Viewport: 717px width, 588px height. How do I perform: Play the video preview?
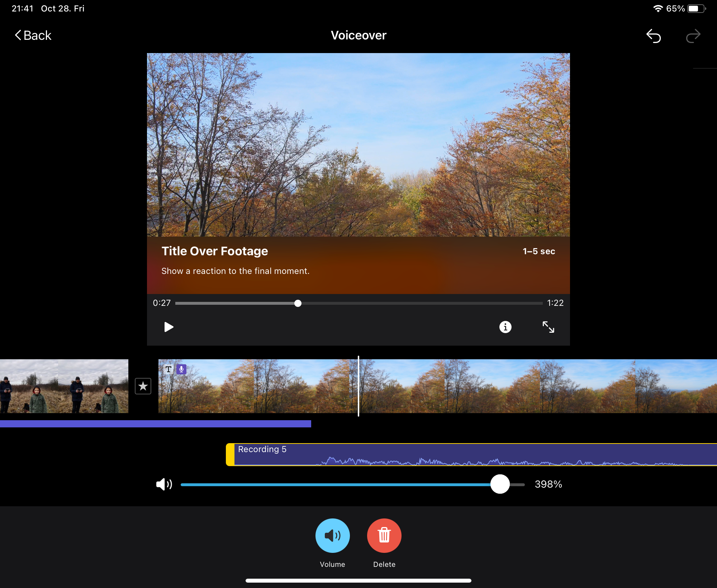coord(168,327)
